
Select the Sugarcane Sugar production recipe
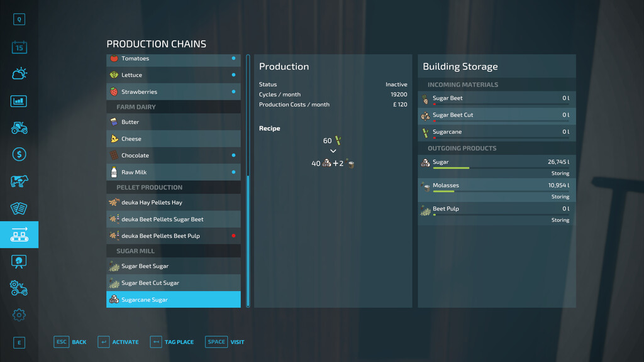pyautogui.click(x=173, y=299)
